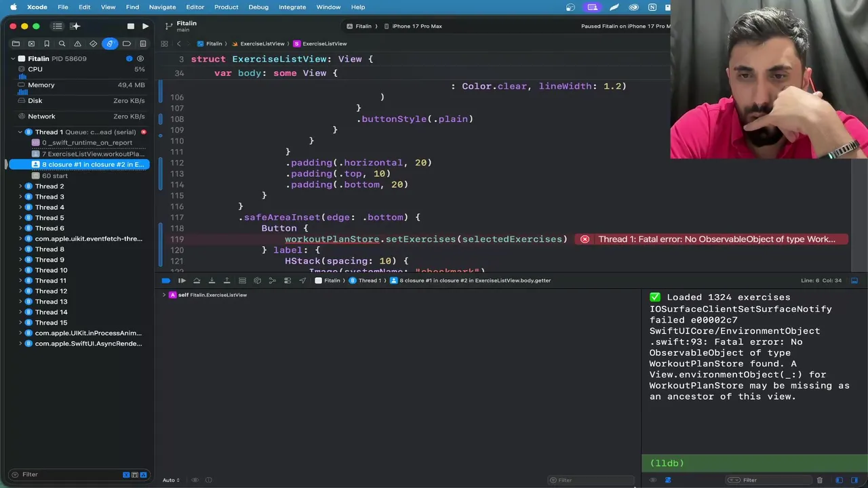The height and width of the screenshot is (488, 868).
Task: Select stack frame 60 start
Action: pyautogui.click(x=51, y=176)
